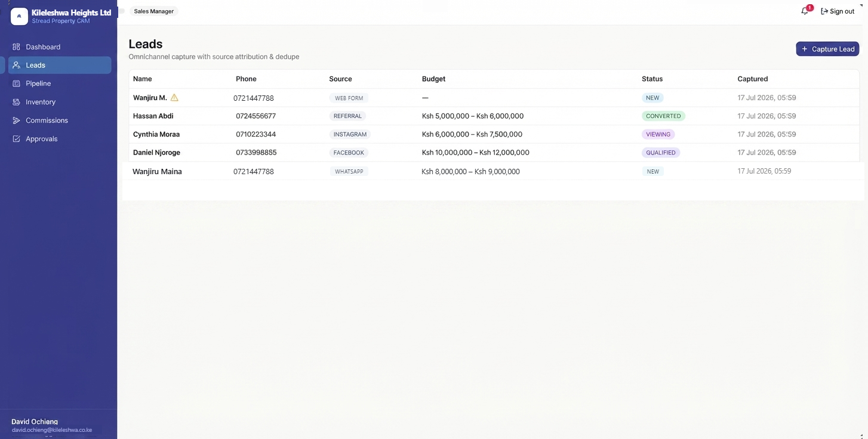Click the REFERRAL source tag
868x439 pixels.
347,116
